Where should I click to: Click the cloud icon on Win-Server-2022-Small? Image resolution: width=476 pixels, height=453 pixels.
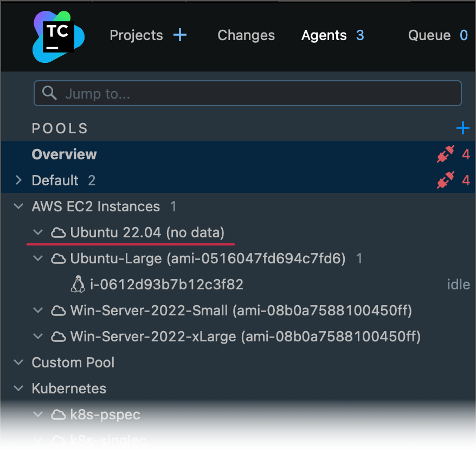click(58, 310)
